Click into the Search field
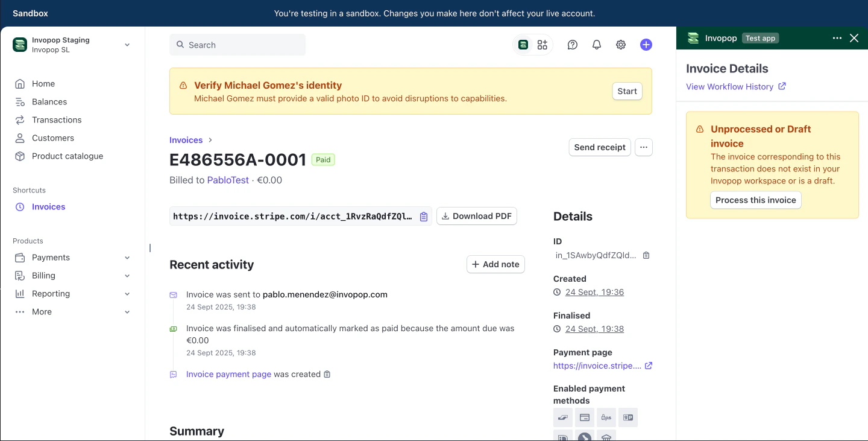This screenshot has height=441, width=868. (x=237, y=45)
